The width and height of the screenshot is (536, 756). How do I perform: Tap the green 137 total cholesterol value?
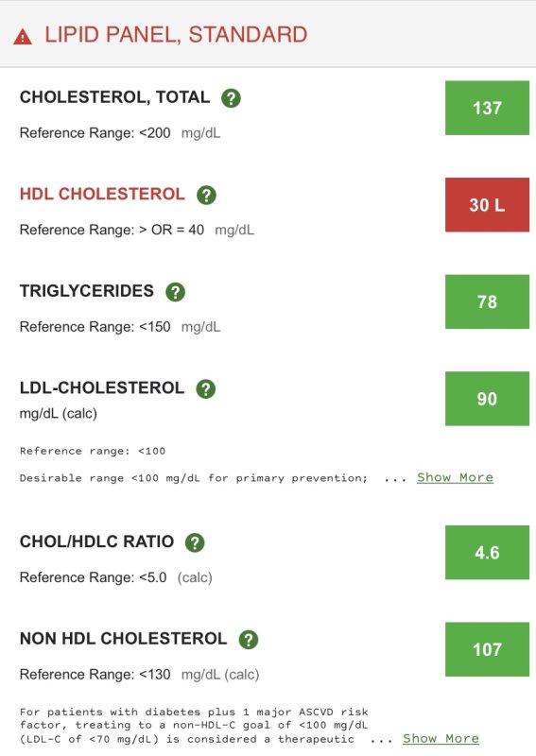click(487, 108)
